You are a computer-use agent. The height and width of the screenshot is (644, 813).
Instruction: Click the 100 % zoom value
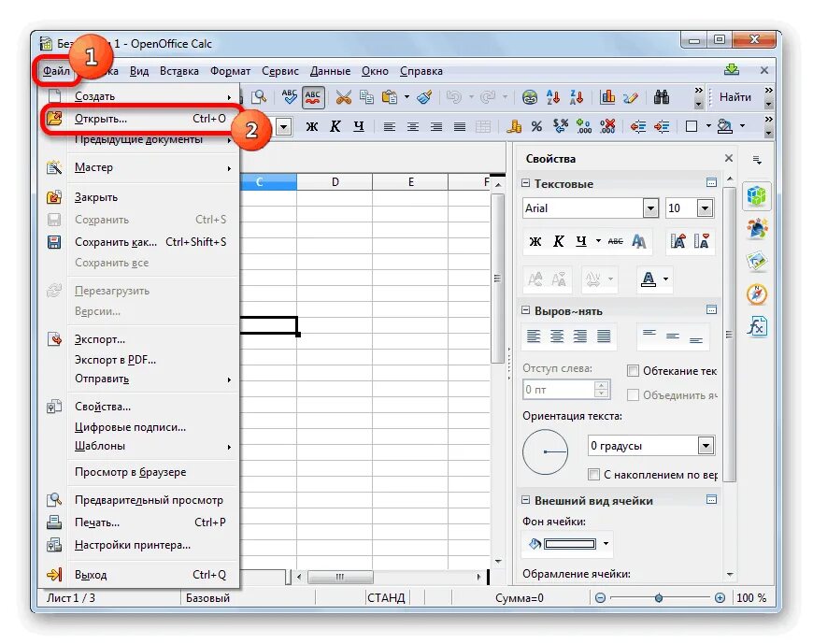(x=751, y=598)
